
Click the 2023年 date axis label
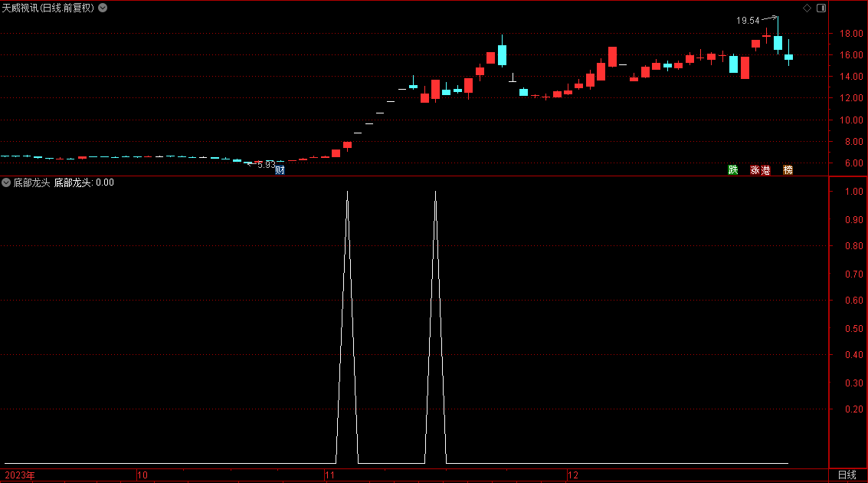pos(20,475)
